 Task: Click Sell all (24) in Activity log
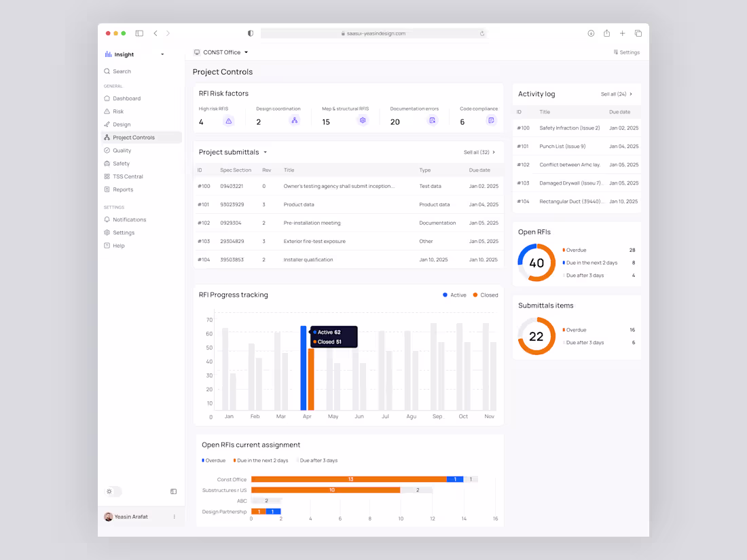tap(613, 94)
